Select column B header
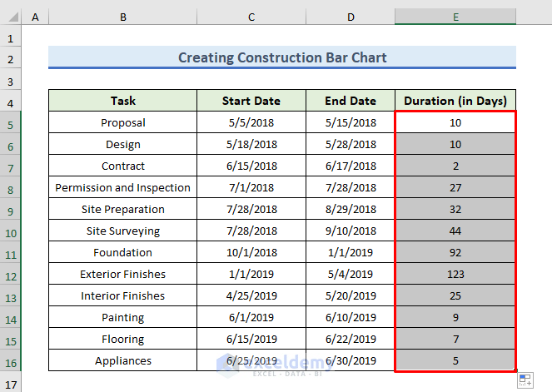Viewport: 552px width, 392px height. coord(123,17)
